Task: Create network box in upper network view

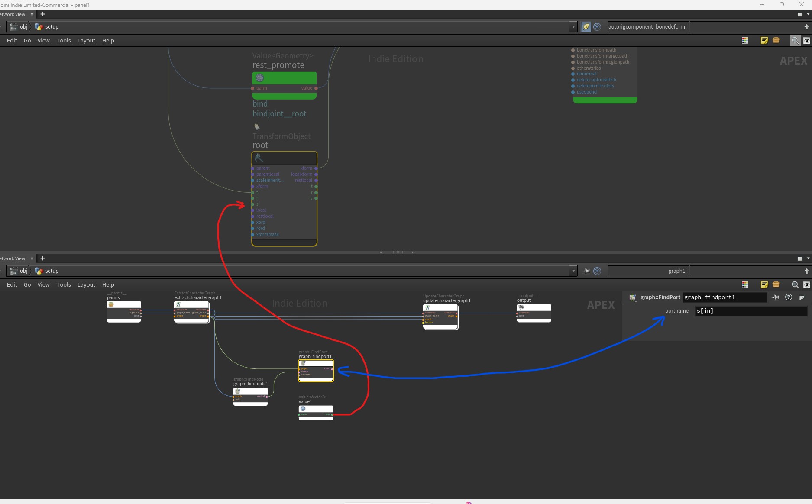Action: [776, 40]
